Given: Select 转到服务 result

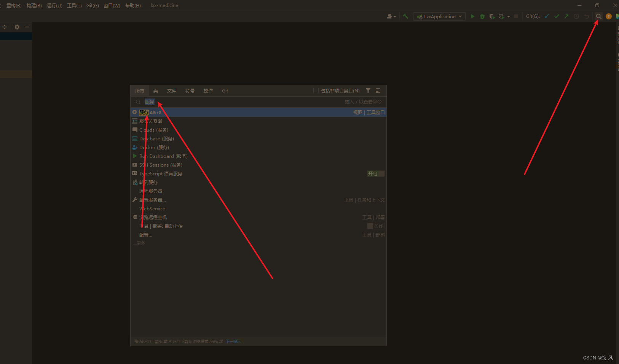Looking at the screenshot, I should coord(258,183).
